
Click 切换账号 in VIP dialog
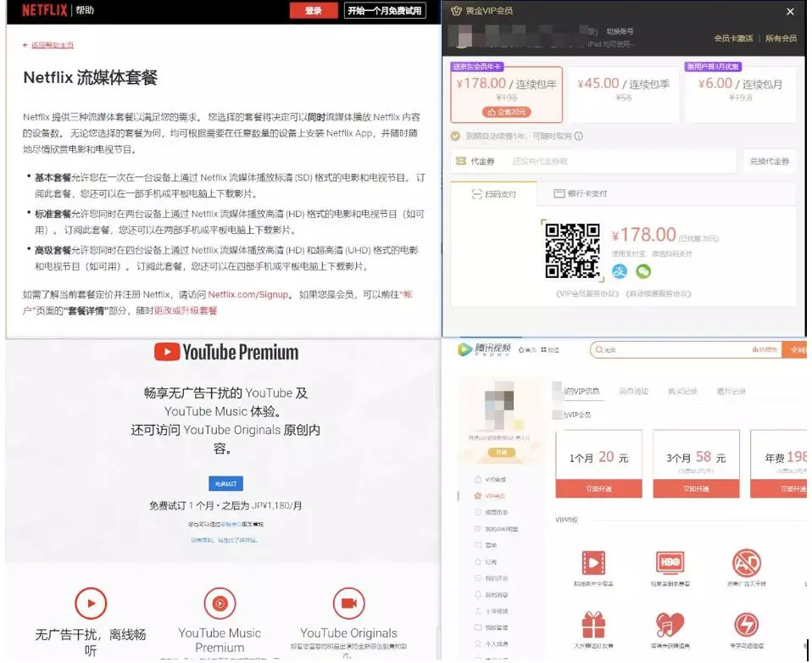[620, 31]
